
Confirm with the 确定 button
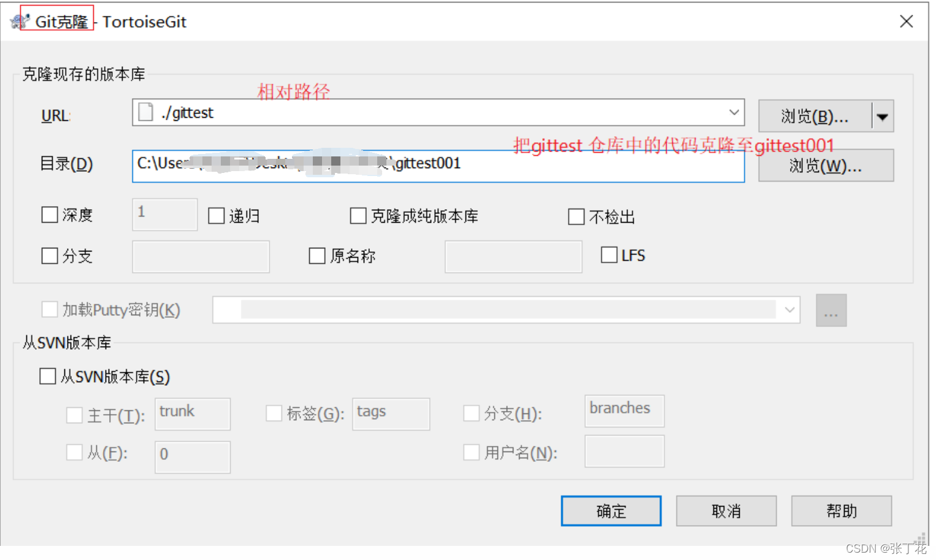[611, 511]
